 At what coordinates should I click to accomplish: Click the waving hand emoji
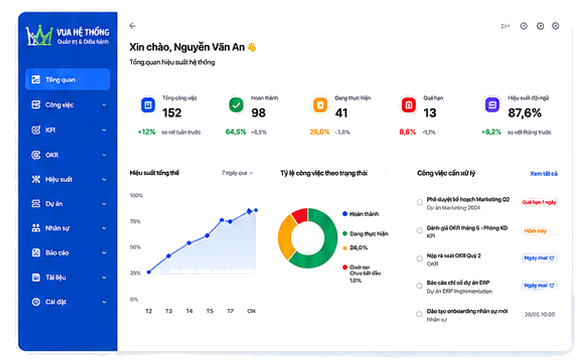252,47
